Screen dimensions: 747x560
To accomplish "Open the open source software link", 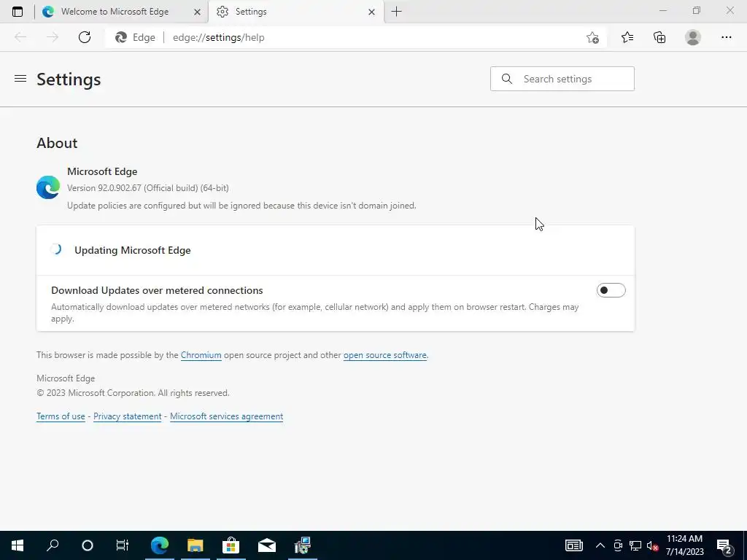I will (x=385, y=355).
